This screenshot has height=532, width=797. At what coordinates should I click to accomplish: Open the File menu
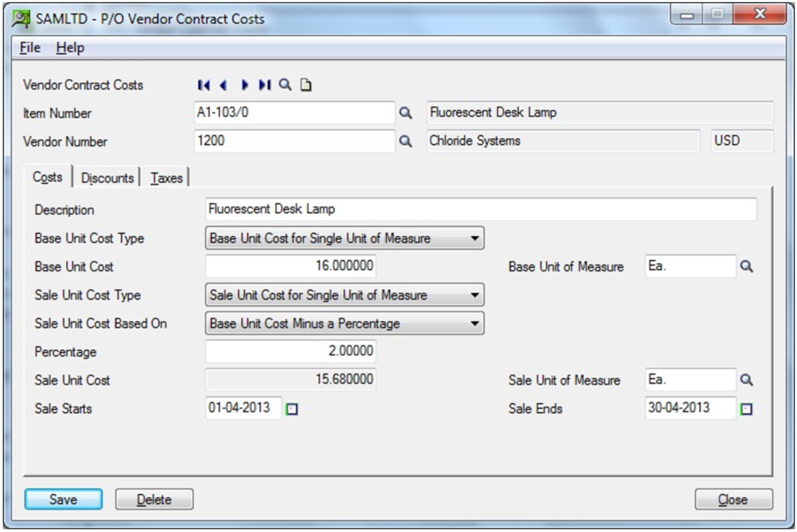(30, 48)
